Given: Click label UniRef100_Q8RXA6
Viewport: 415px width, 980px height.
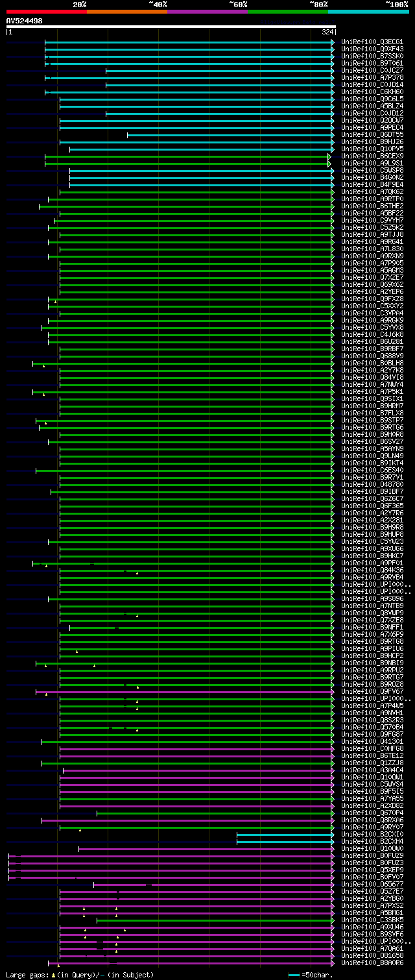Looking at the screenshot, I should click(x=372, y=820).
